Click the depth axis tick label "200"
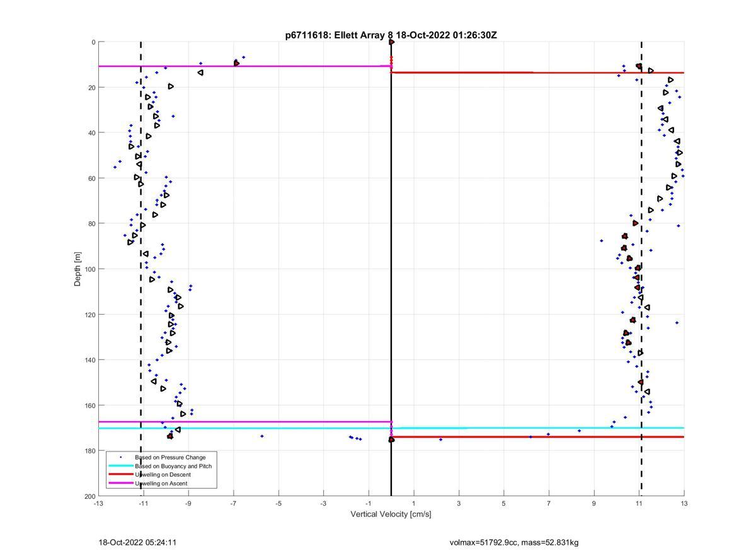This screenshot has height=558, width=756. pyautogui.click(x=89, y=496)
